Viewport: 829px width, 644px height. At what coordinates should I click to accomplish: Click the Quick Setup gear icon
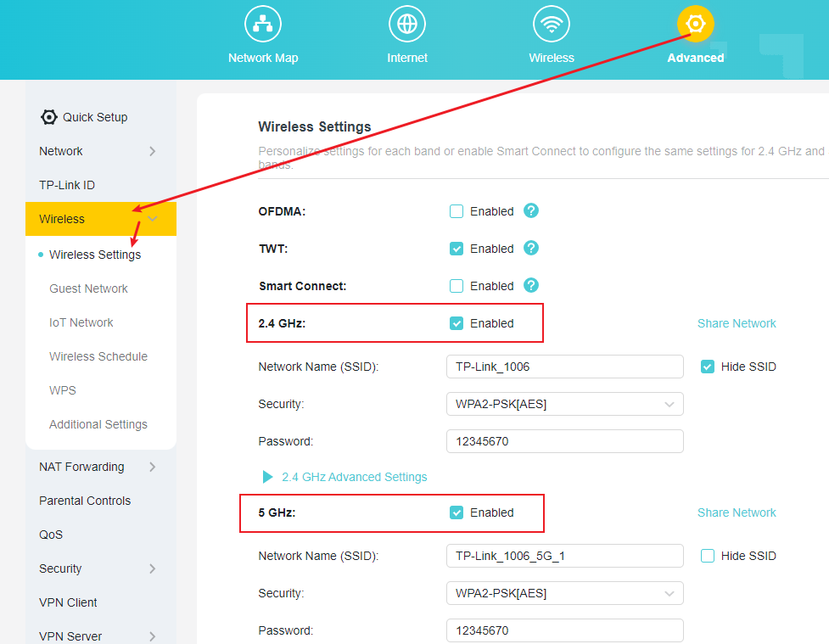[49, 117]
